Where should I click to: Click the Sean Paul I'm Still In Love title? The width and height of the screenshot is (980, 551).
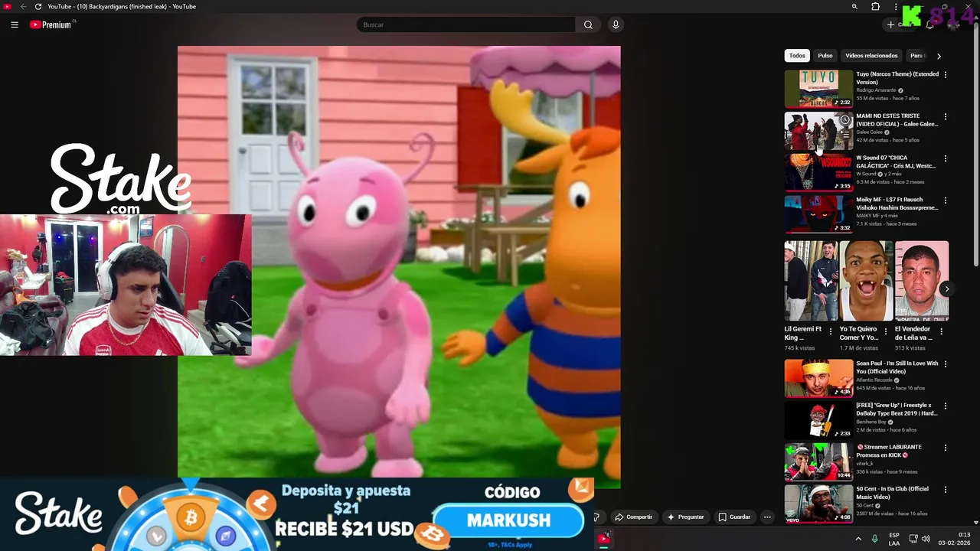click(x=897, y=368)
